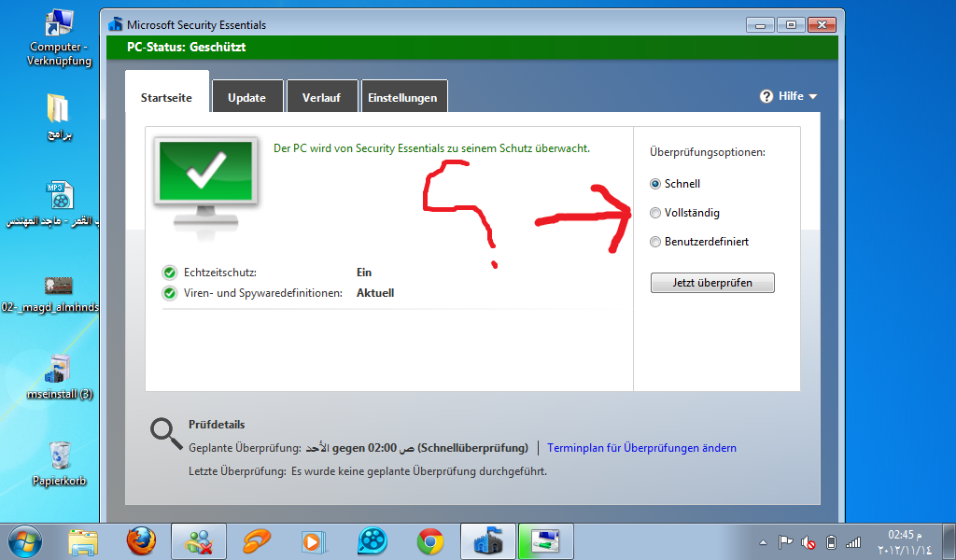Select the Startseite tab
Screen dimensions: 956x560
pyautogui.click(x=166, y=92)
